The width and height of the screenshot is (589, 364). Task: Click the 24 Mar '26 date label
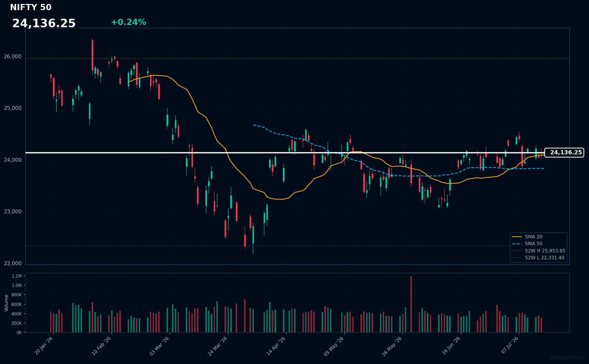point(218,346)
